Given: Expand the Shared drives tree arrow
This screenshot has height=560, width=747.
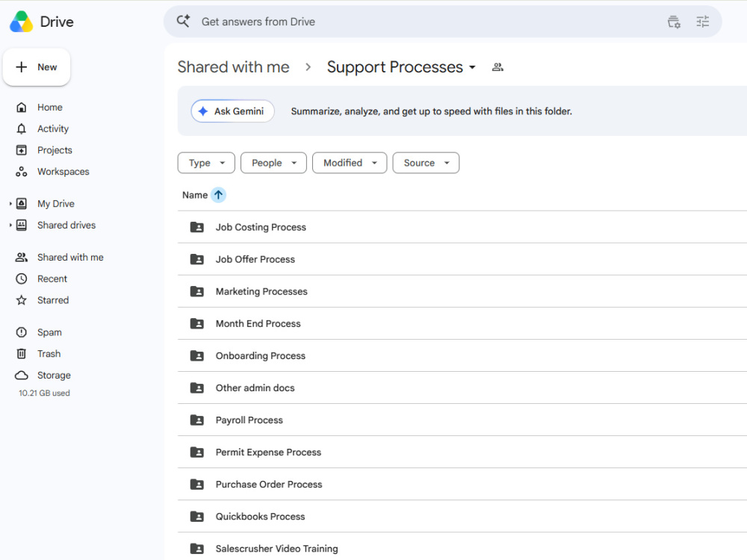Looking at the screenshot, I should 10,225.
